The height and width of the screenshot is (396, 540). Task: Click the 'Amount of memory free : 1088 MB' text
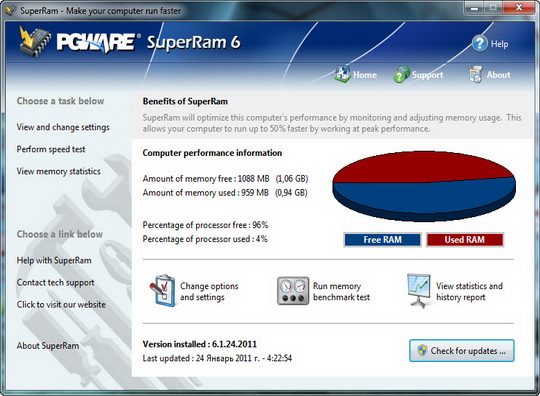206,179
